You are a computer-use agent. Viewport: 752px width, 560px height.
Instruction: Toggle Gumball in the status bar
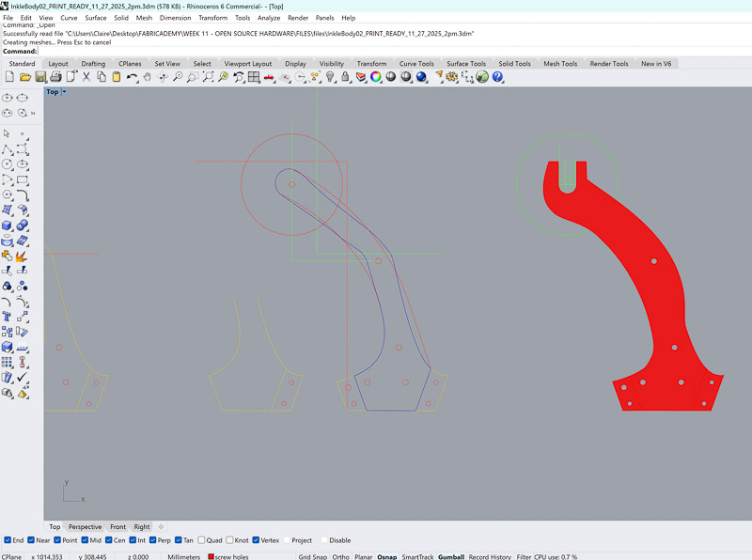pos(450,556)
